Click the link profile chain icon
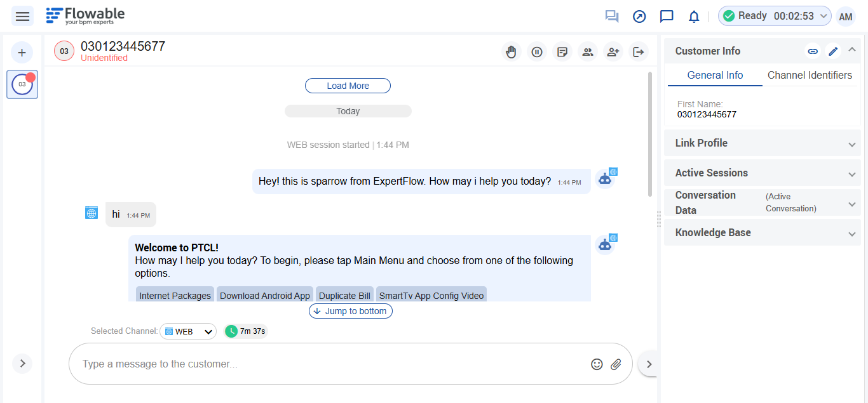868x403 pixels. [813, 51]
